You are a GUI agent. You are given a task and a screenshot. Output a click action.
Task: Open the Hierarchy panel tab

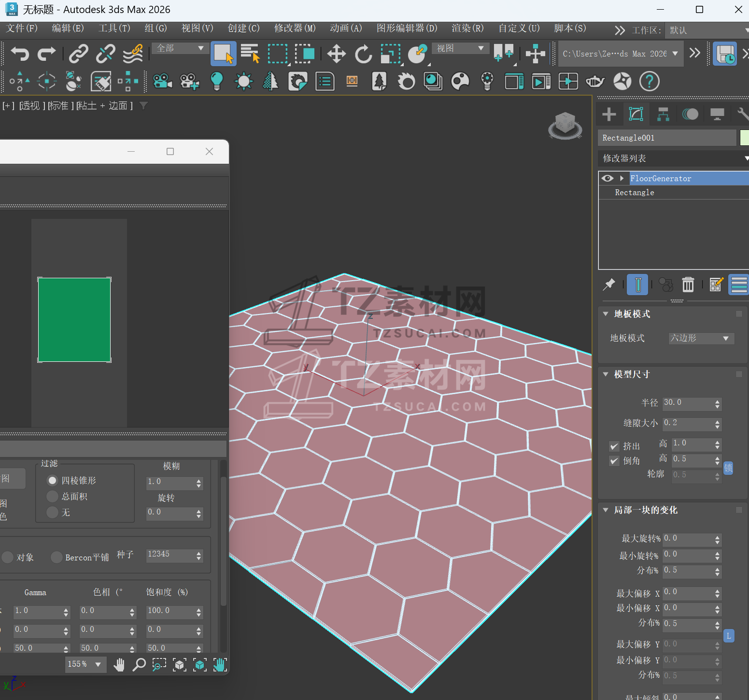(x=664, y=114)
